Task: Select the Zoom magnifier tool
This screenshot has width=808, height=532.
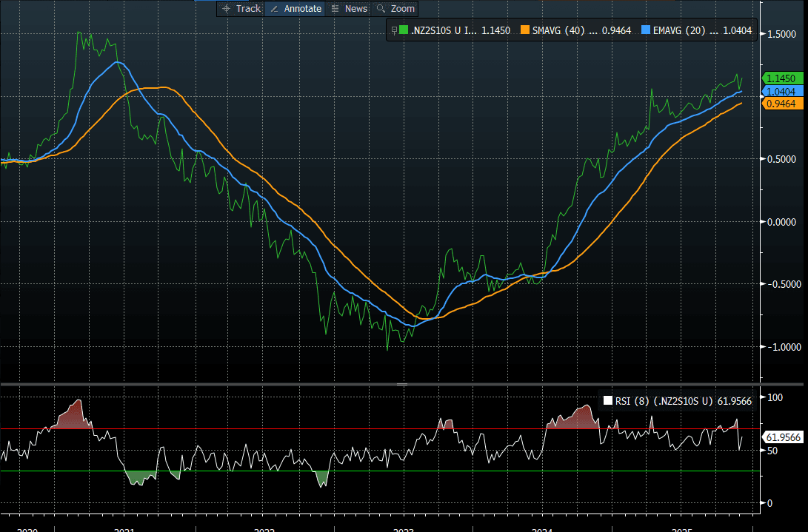Action: (x=396, y=9)
